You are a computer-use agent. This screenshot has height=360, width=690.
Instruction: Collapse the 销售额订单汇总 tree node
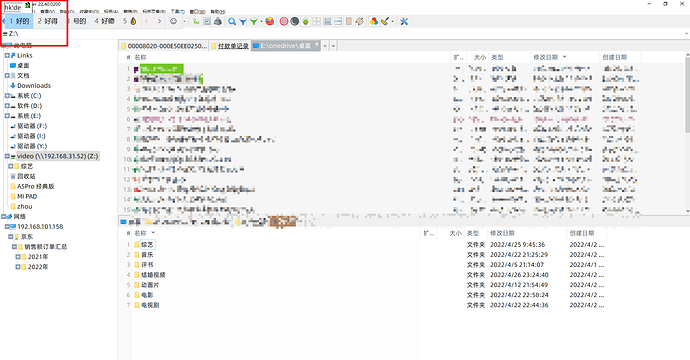(x=14, y=247)
